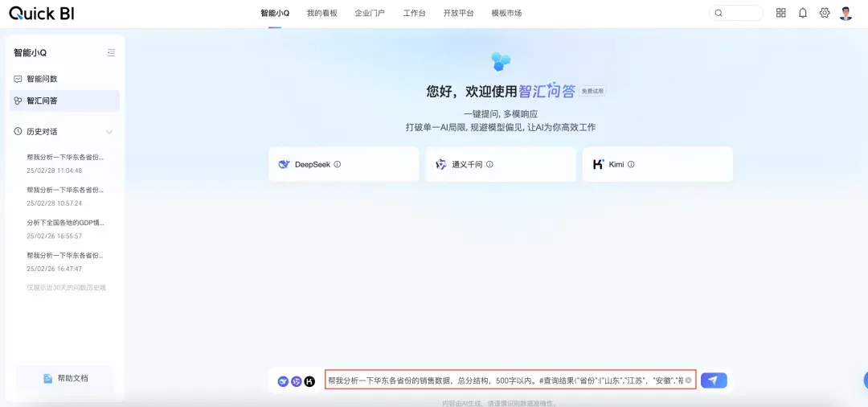The width and height of the screenshot is (868, 407).
Task: Collapse the 智能小Q sidebar
Action: (111, 52)
